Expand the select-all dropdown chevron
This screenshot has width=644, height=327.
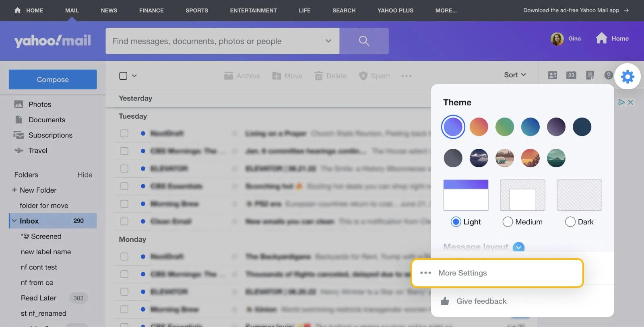coord(134,76)
